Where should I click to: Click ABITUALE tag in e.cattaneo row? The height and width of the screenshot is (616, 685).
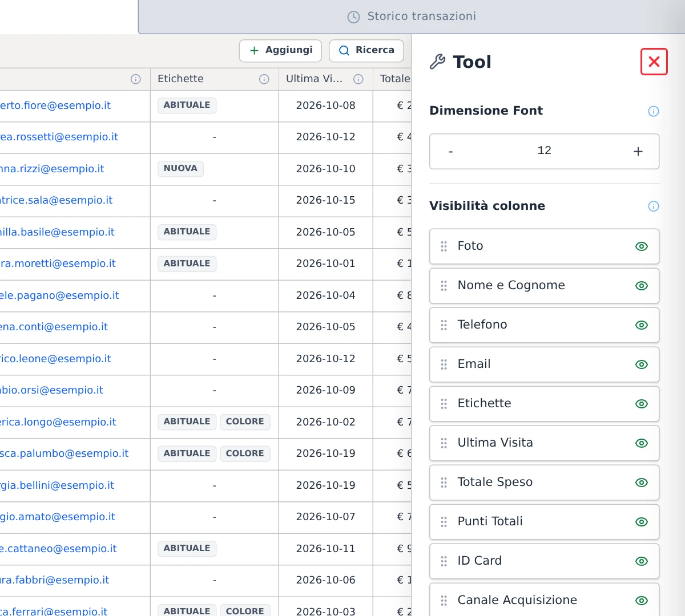tap(187, 549)
